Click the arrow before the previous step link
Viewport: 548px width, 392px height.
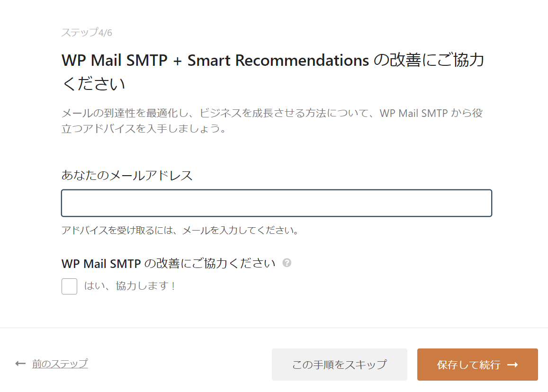[x=20, y=362]
